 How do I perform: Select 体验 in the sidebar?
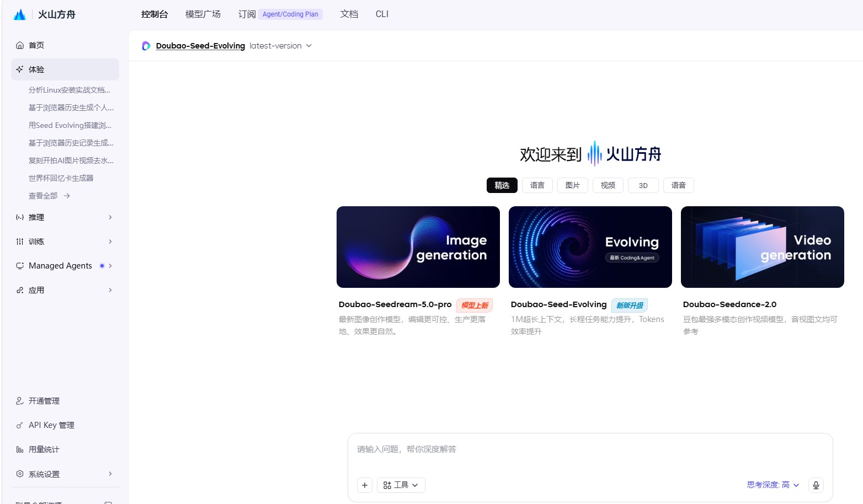point(65,69)
